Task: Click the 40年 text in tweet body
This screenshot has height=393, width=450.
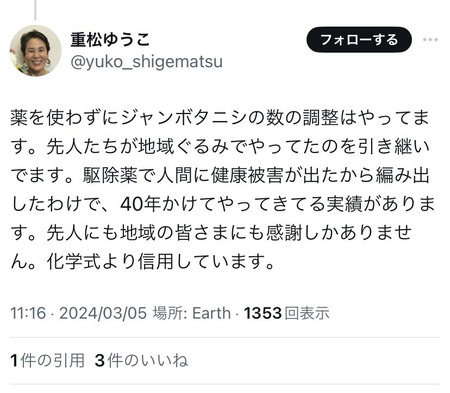Action: (141, 204)
